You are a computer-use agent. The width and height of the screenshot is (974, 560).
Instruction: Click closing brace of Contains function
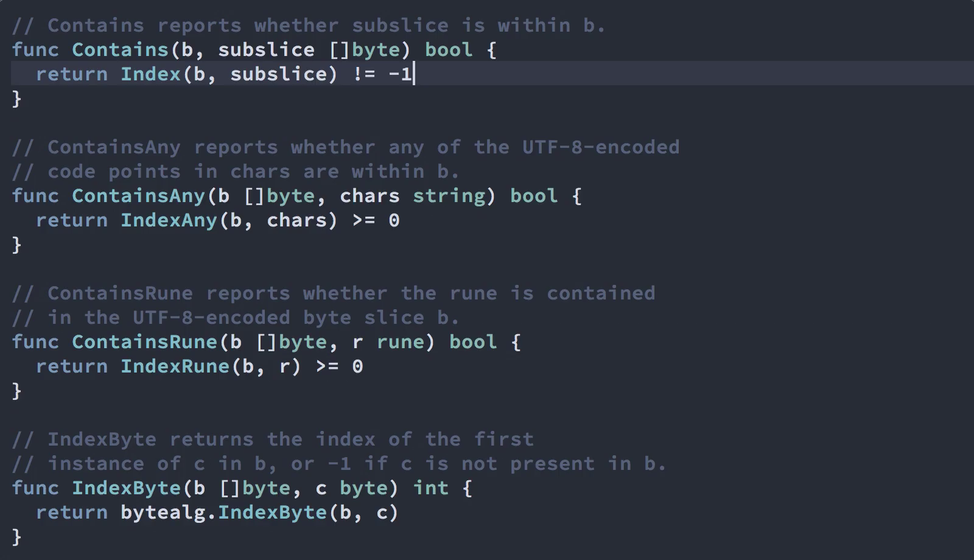[x=16, y=99]
